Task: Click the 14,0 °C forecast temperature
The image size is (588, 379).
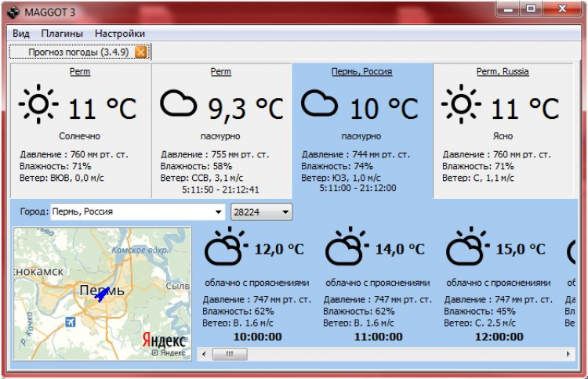Action: [x=400, y=249]
